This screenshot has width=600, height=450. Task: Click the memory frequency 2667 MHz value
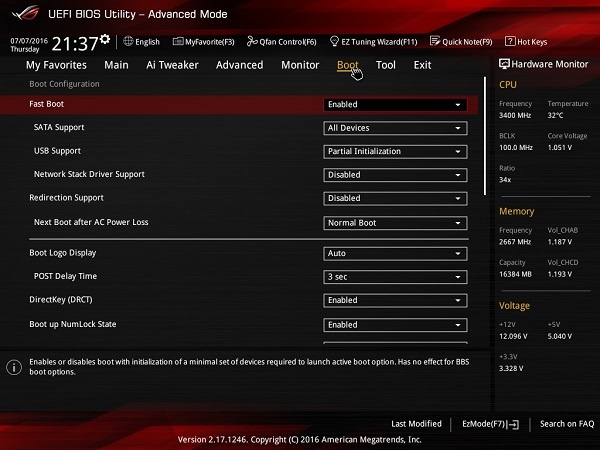click(515, 242)
